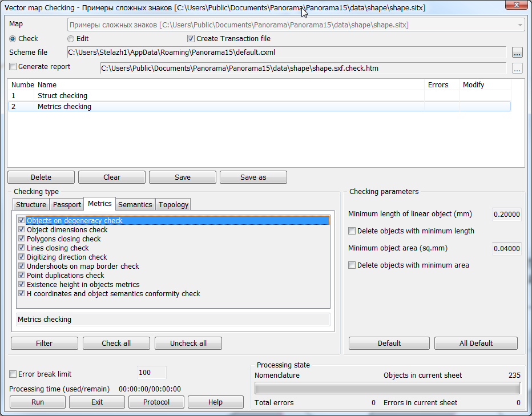Enable Delete objects with minimum length
This screenshot has height=416, width=532.
pyautogui.click(x=352, y=231)
